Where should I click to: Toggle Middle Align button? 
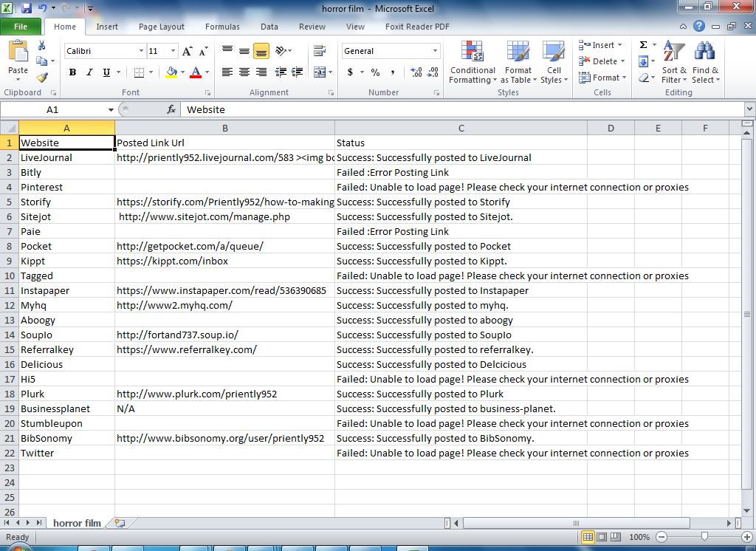click(x=244, y=50)
